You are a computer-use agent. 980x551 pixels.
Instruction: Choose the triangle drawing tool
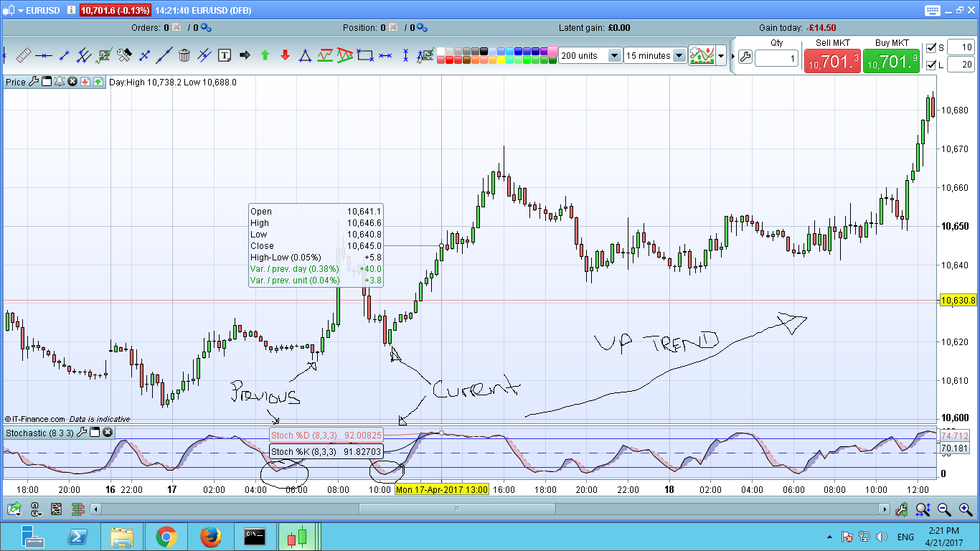pyautogui.click(x=305, y=55)
